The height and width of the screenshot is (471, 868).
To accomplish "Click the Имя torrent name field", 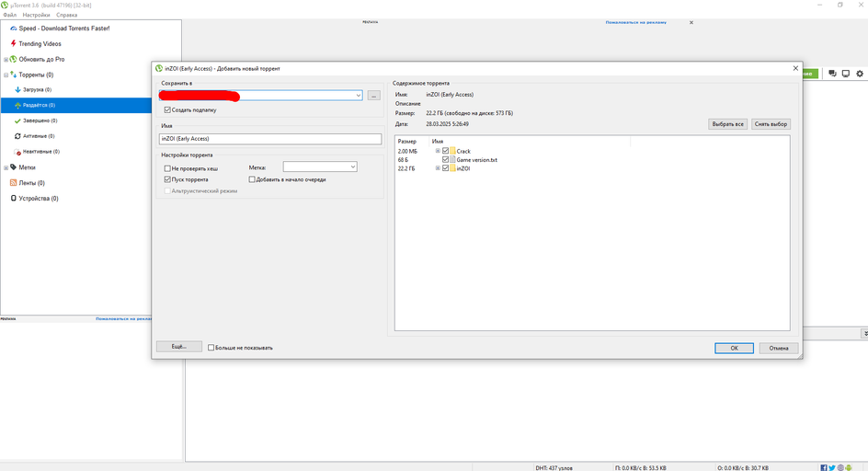I will (270, 139).
